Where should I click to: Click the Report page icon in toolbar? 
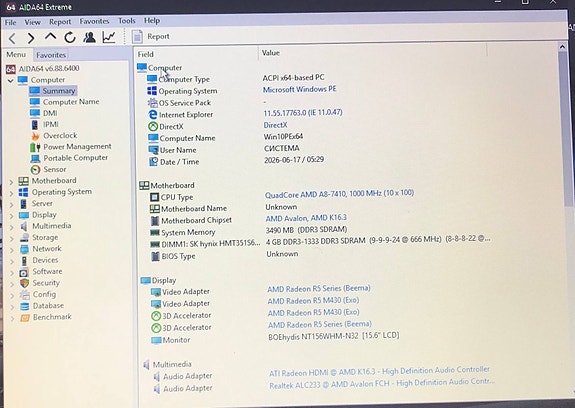138,36
